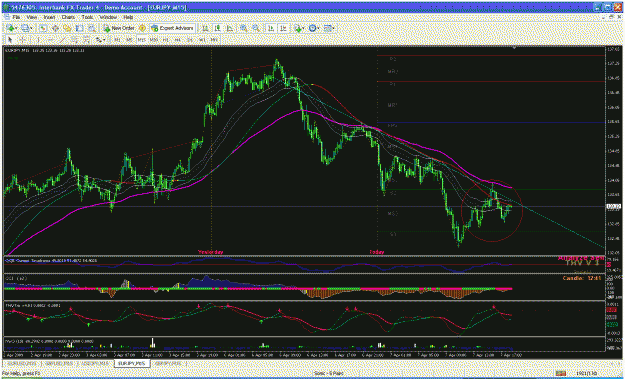Open the Navigator panel icon

(67, 28)
